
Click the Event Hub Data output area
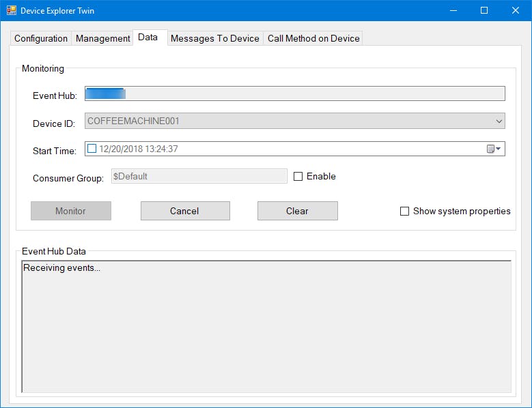coord(266,327)
